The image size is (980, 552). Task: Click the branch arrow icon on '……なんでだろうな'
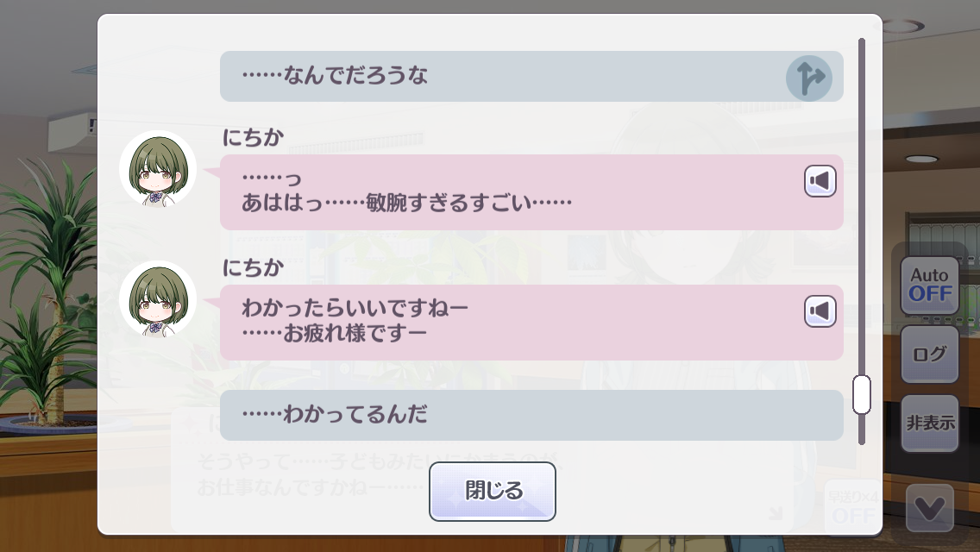coord(808,78)
